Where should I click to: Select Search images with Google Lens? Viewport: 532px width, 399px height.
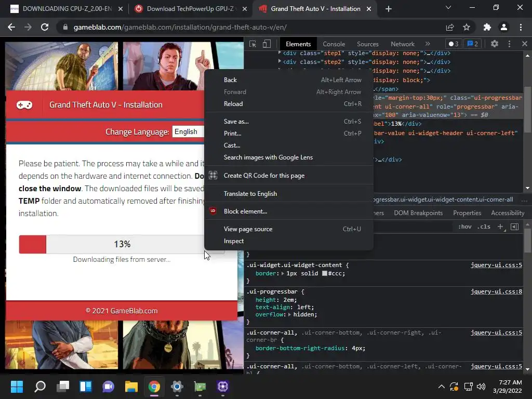[x=289, y=157]
